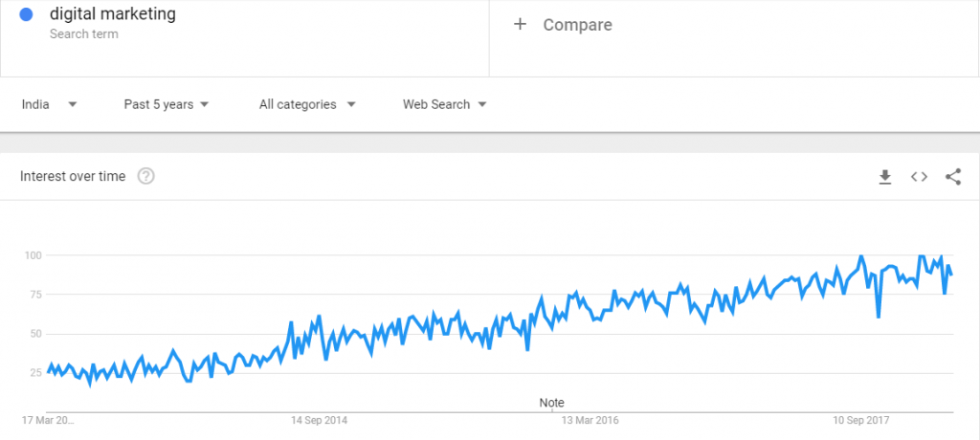Download the interest over time chart data
Image resolution: width=980 pixels, height=440 pixels.
pyautogui.click(x=884, y=177)
